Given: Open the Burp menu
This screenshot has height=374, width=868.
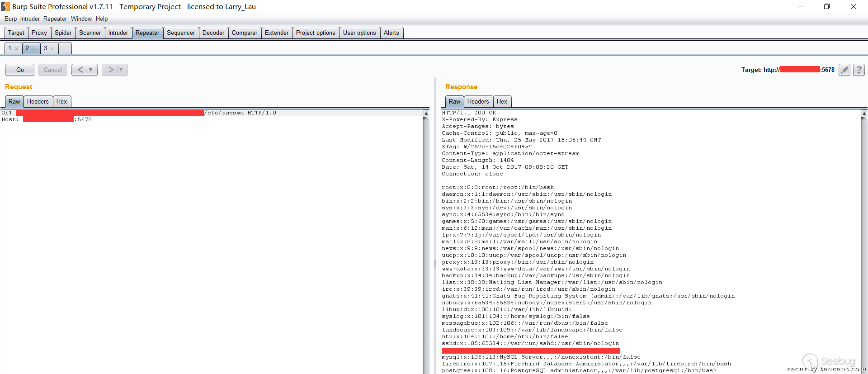Looking at the screenshot, I should pos(10,19).
